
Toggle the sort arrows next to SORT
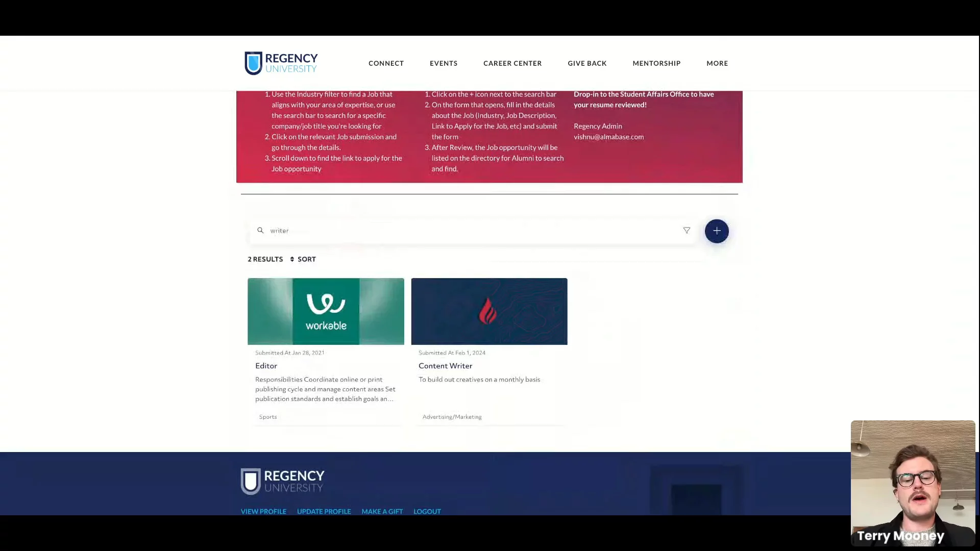pos(292,259)
